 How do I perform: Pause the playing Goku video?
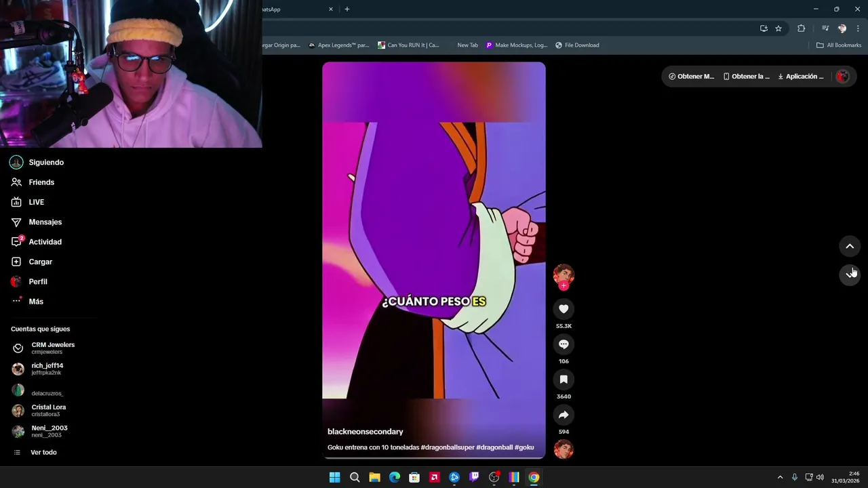433,260
